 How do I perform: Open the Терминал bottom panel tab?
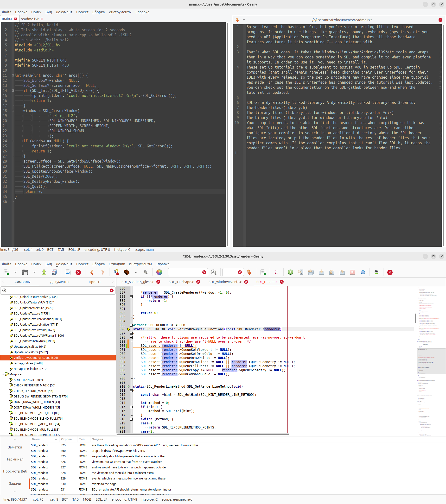[15, 459]
